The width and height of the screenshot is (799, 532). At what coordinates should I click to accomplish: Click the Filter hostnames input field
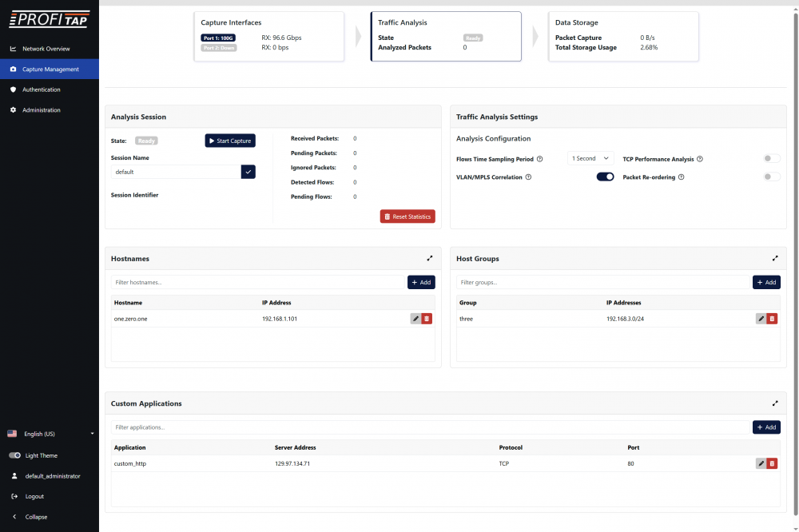pos(259,282)
